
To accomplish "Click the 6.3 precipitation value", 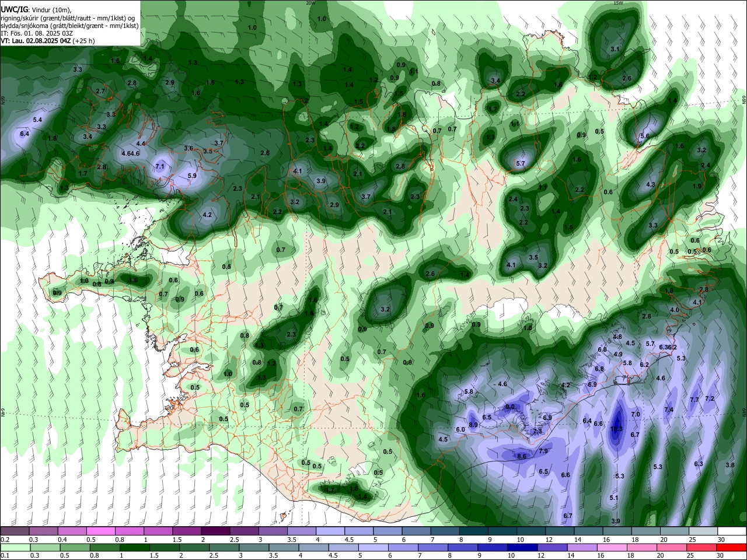I will click(699, 464).
